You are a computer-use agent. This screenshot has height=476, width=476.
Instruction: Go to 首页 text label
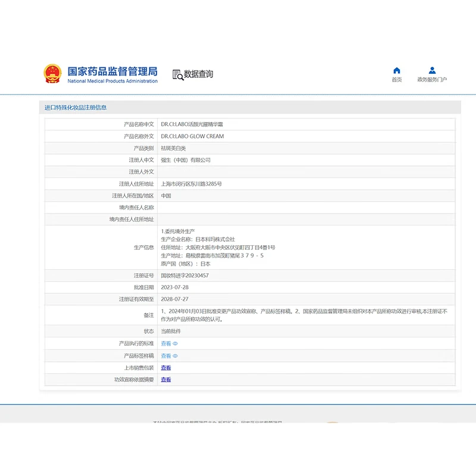point(397,80)
